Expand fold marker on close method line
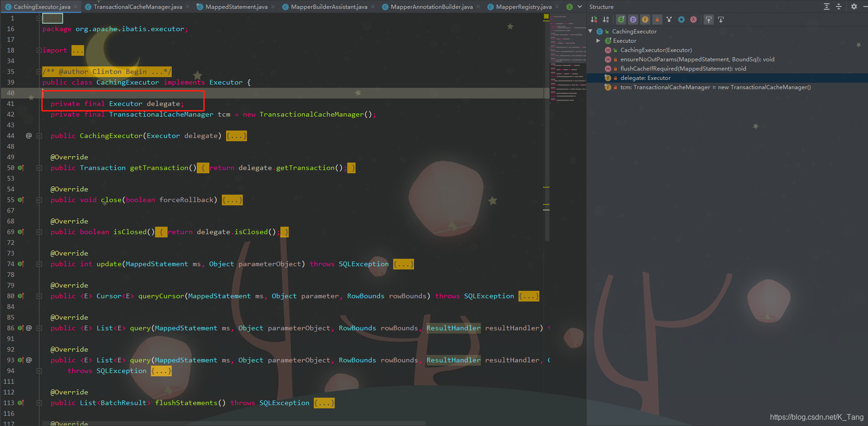Screen dimensions: 868x426 [x=39, y=200]
